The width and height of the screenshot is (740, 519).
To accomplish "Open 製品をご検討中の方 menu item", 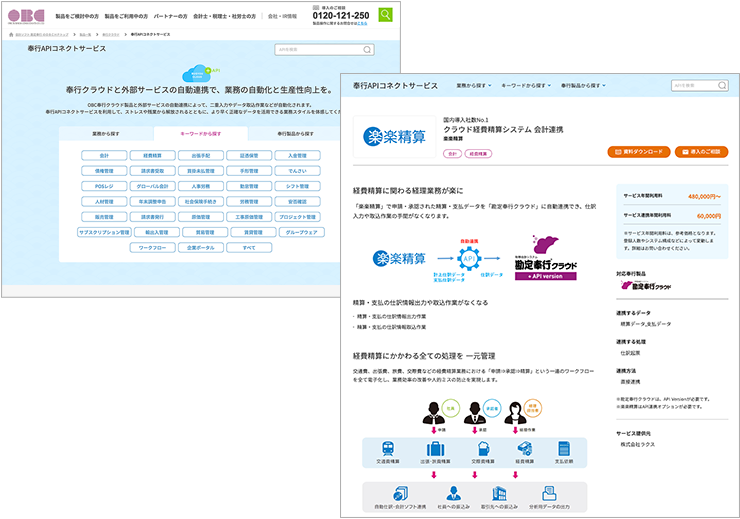I will [x=77, y=16].
